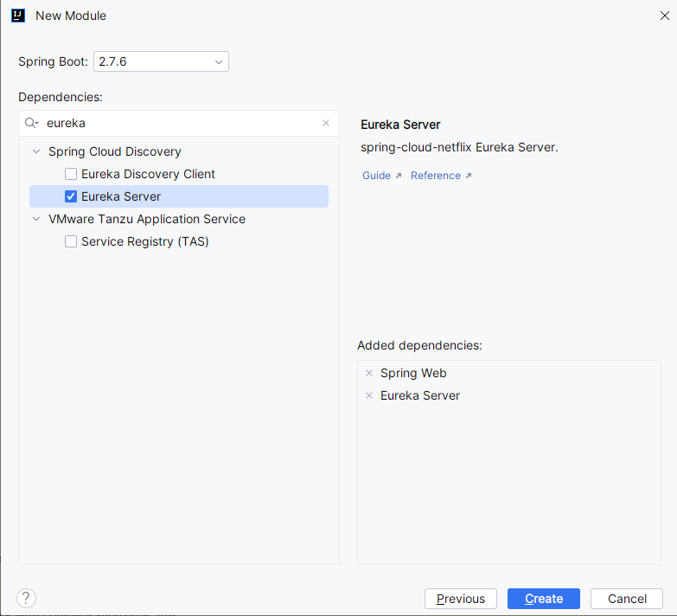The image size is (677, 616).
Task: Collapse the VMware Tanzu Application Service group
Action: 36,219
